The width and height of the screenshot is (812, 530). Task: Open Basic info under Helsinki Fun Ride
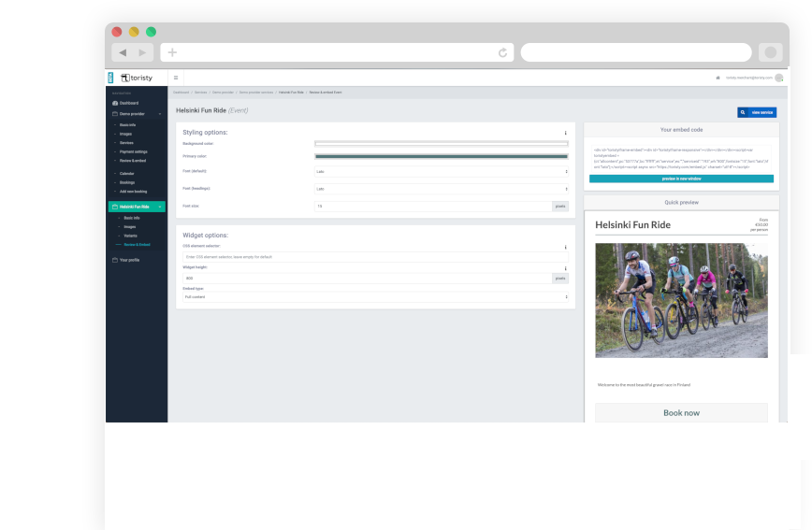(x=132, y=218)
